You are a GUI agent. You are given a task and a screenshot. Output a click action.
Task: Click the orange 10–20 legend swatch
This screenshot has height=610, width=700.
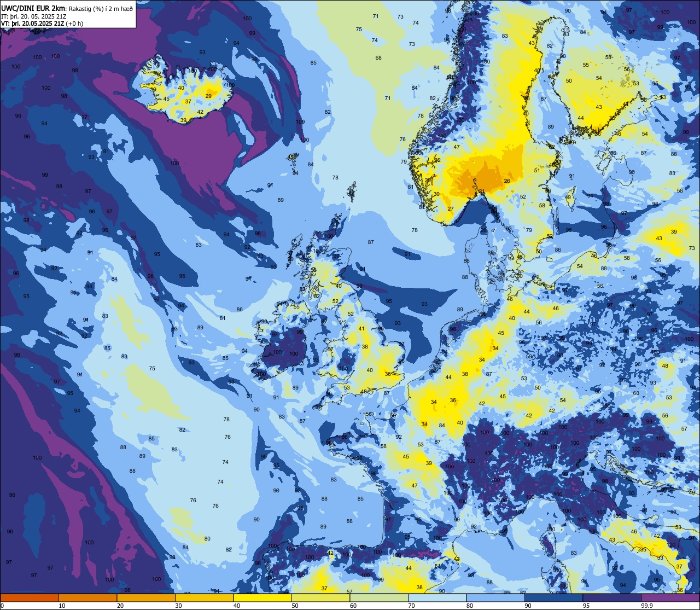[87, 597]
